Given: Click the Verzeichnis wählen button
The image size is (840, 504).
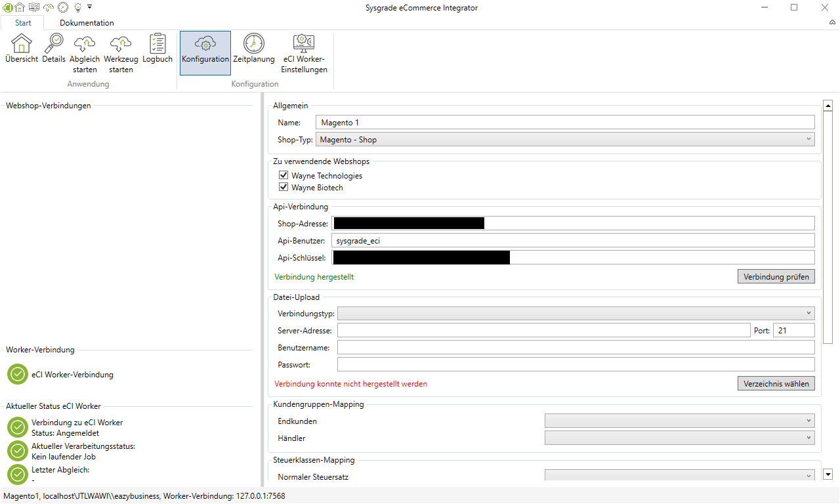Looking at the screenshot, I should tap(776, 383).
